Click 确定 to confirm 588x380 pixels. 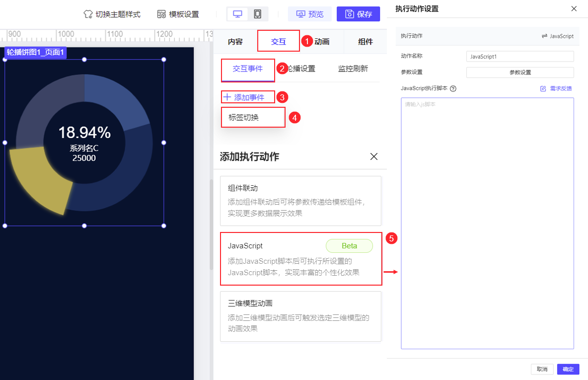pyautogui.click(x=568, y=369)
